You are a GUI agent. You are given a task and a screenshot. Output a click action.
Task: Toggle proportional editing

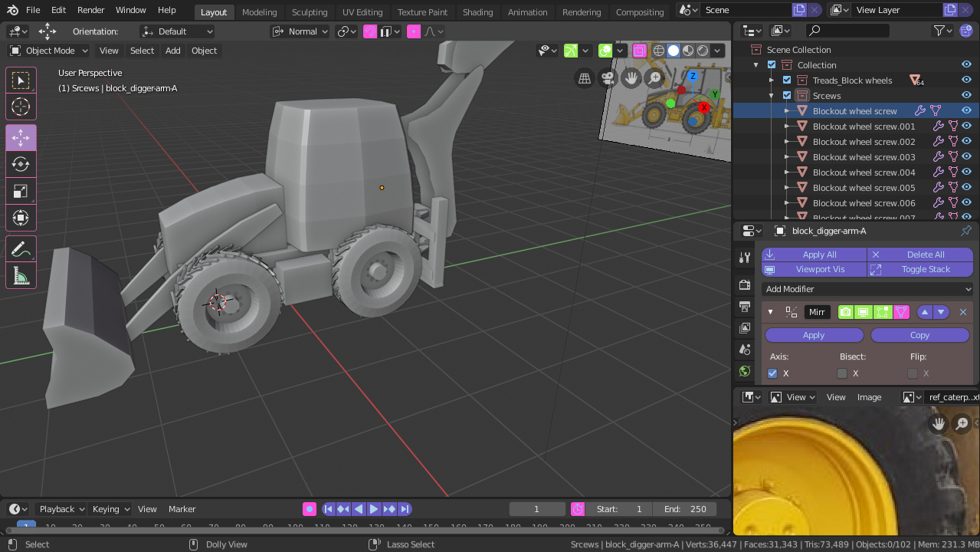coord(414,31)
